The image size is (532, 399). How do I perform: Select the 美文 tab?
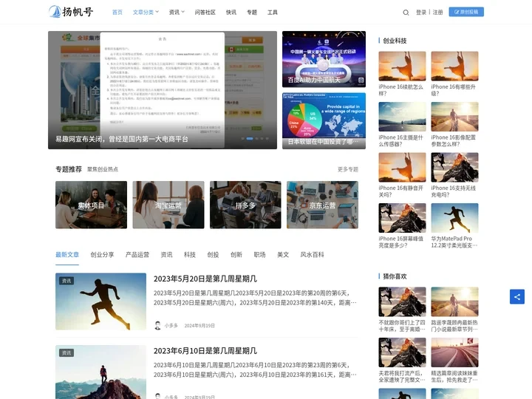[283, 254]
